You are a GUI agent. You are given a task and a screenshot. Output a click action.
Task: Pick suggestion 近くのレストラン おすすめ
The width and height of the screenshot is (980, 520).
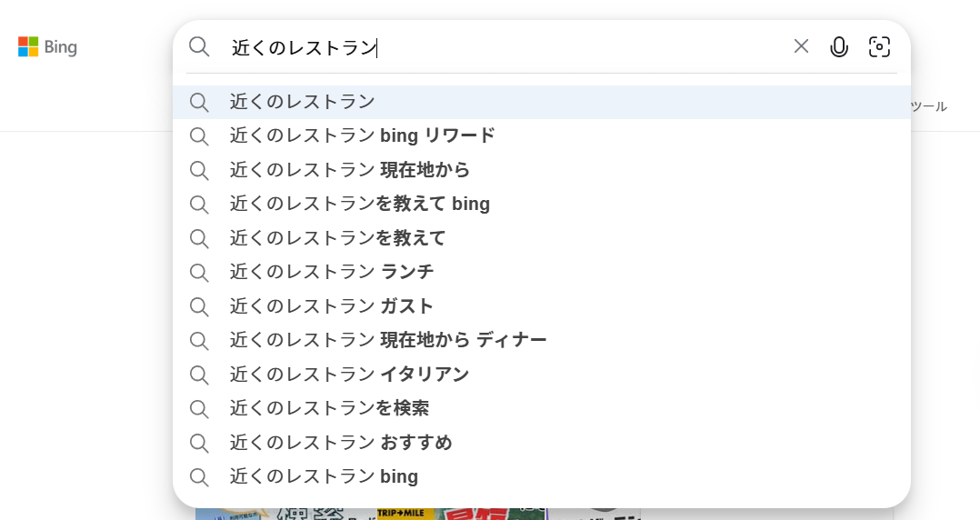[x=341, y=443]
